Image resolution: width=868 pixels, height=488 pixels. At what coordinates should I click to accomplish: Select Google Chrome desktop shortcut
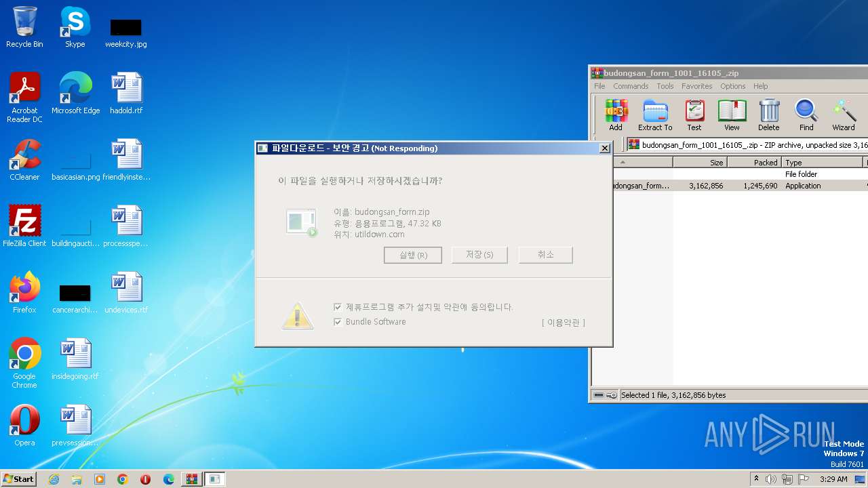(24, 363)
